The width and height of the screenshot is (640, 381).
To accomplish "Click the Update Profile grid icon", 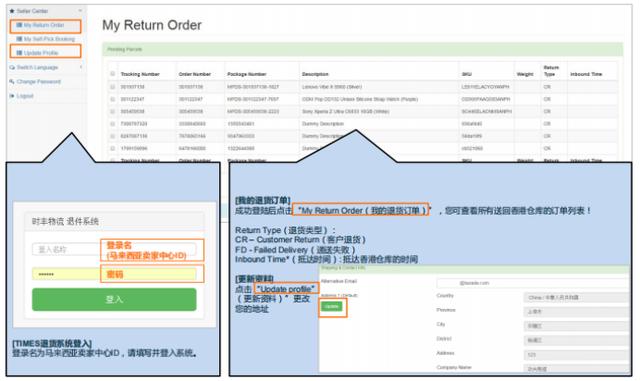I will click(19, 53).
